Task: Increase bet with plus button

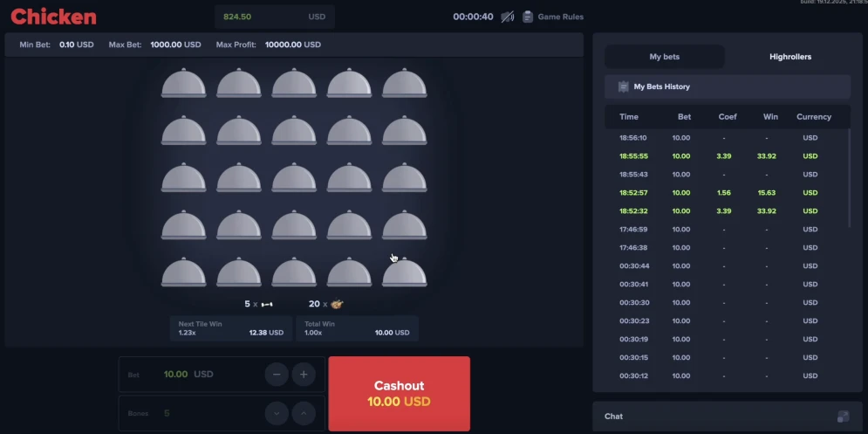Action: pyautogui.click(x=304, y=375)
